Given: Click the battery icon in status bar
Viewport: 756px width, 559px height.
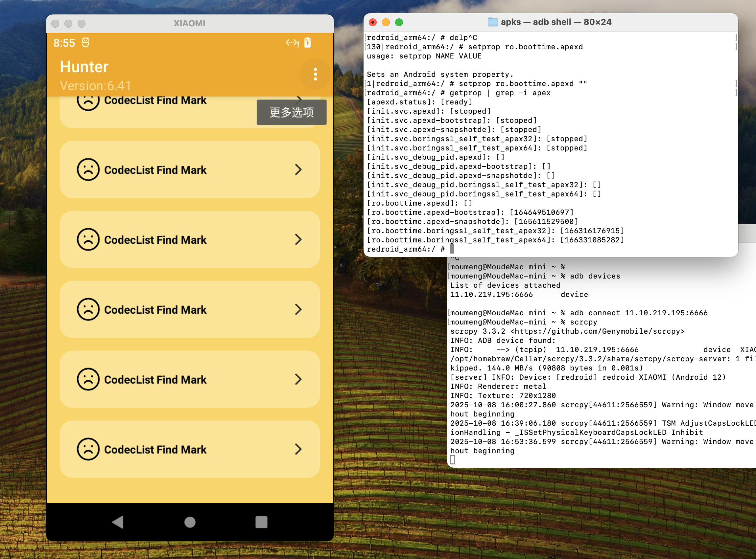Looking at the screenshot, I should coord(307,43).
